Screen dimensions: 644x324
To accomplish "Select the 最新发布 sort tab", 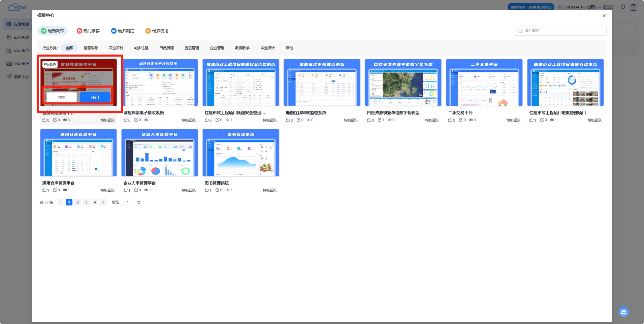I will [x=53, y=31].
